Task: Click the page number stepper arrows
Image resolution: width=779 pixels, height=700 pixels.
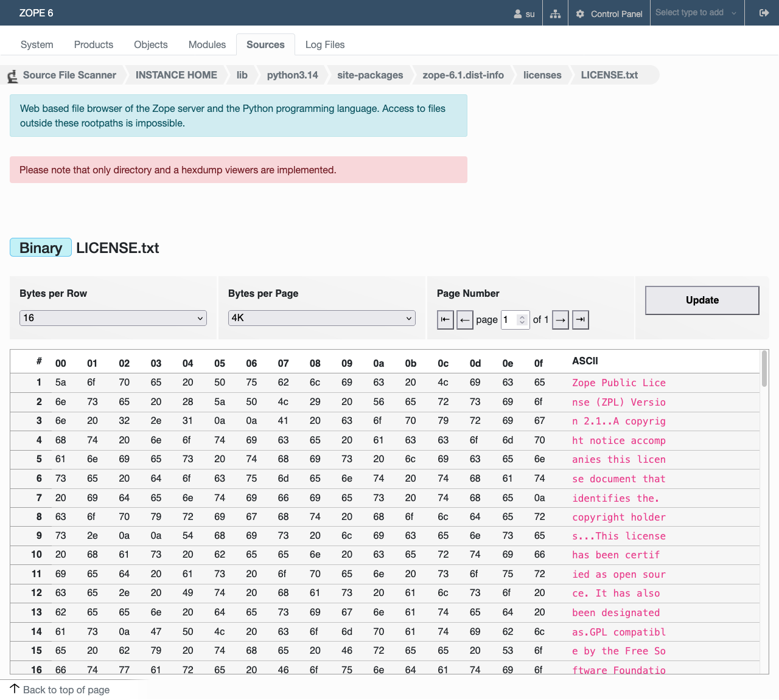Action: point(522,319)
